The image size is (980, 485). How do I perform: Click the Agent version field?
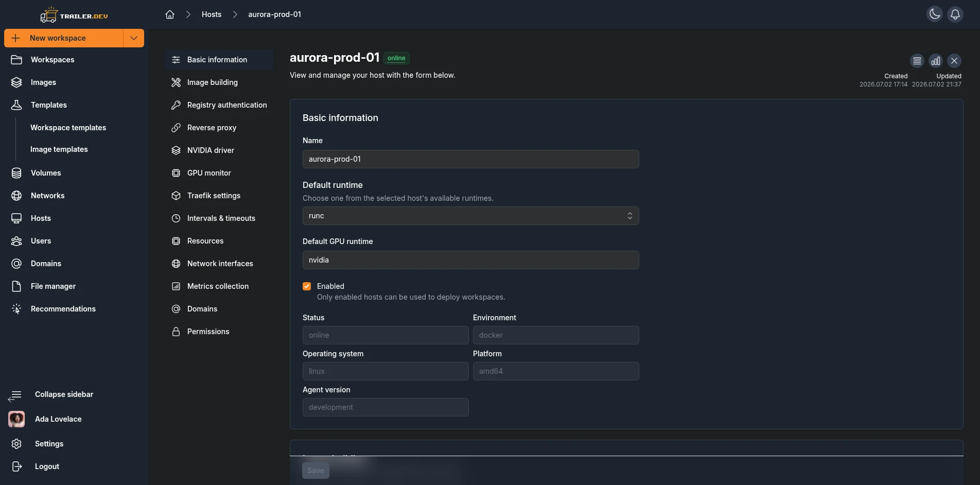386,407
